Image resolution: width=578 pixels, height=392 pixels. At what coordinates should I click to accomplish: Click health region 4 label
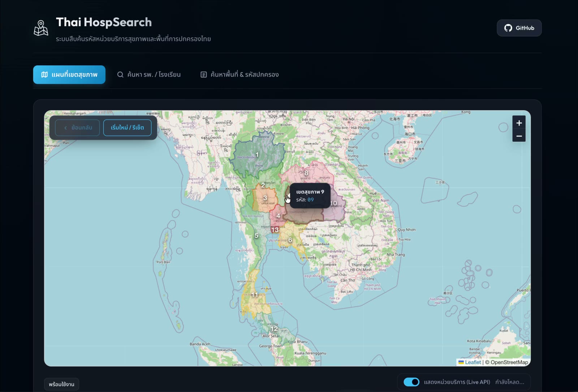(278, 216)
